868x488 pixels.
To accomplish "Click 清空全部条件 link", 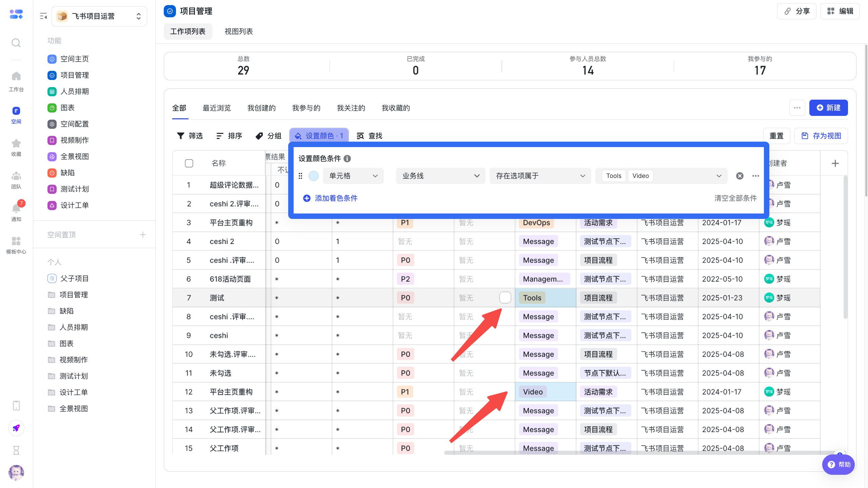I will (735, 198).
